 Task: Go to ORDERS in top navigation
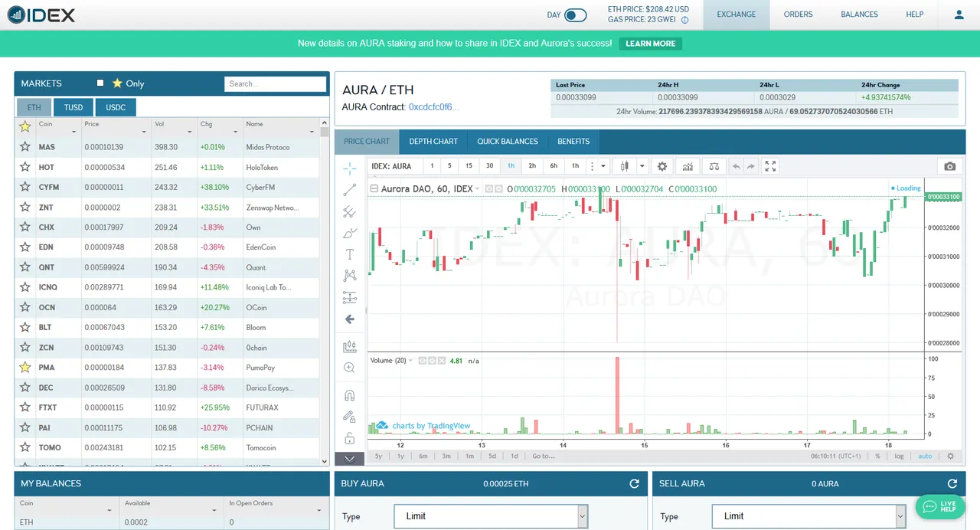(x=798, y=15)
